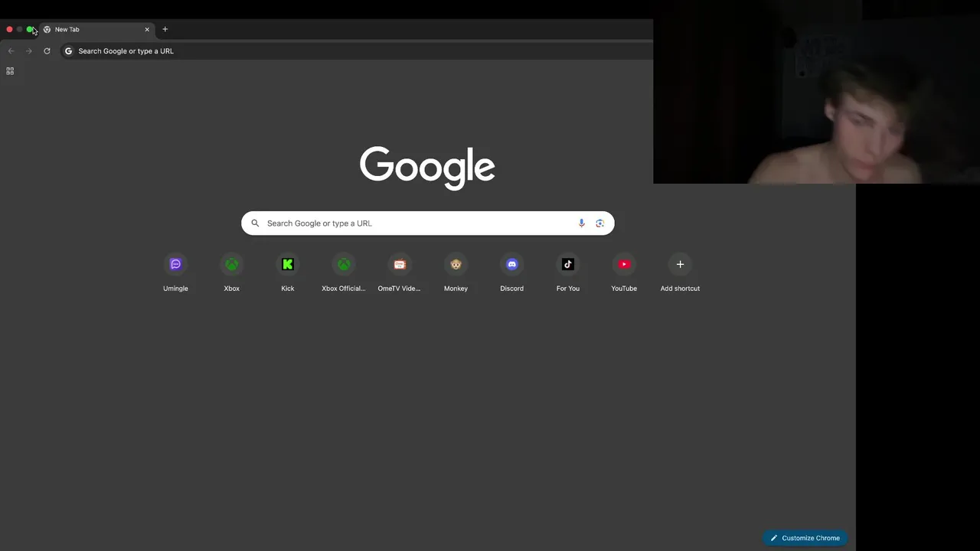Add a new shortcut tile
980x551 pixels.
click(x=680, y=273)
